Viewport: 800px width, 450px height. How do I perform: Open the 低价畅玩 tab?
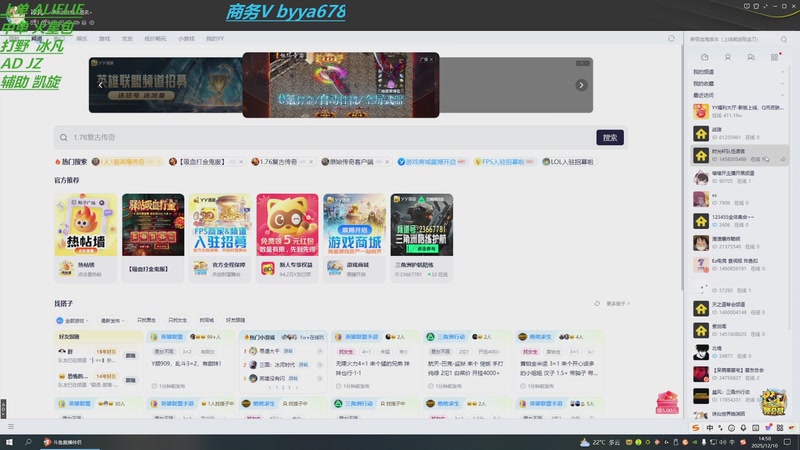[155, 38]
